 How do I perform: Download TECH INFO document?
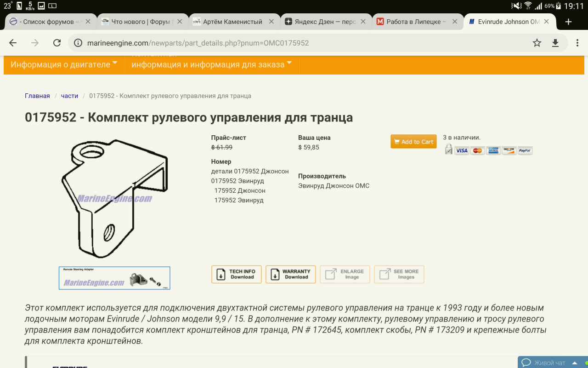236,274
